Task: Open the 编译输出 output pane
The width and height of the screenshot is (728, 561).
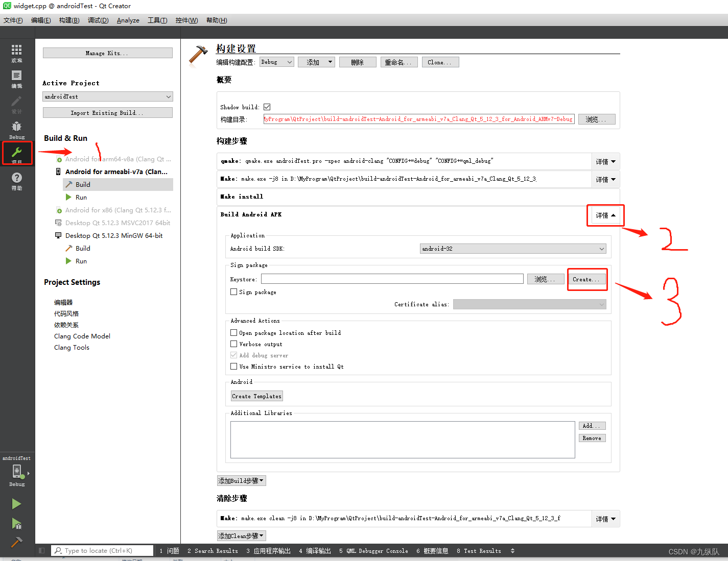Action: coord(315,551)
